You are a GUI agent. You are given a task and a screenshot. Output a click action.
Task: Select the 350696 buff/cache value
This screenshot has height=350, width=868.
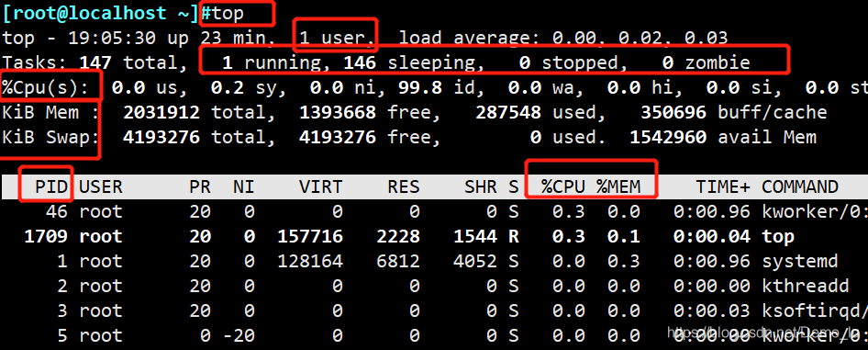tap(673, 112)
